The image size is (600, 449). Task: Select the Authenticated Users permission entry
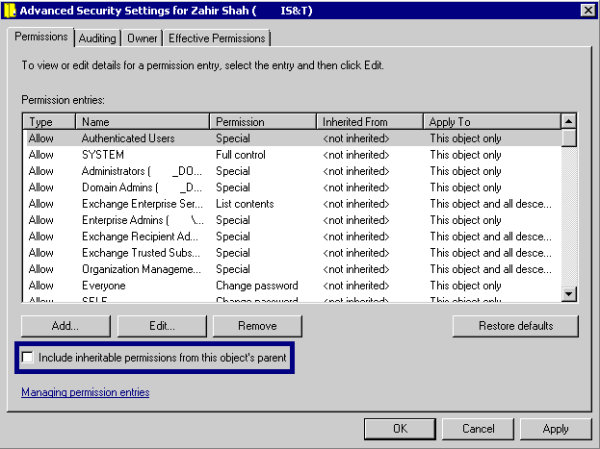[128, 139]
